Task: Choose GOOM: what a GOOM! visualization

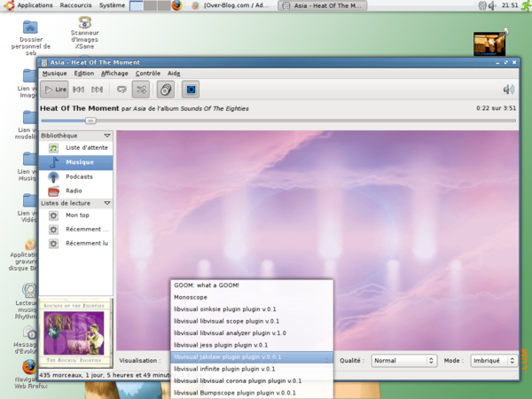Action: (252, 286)
